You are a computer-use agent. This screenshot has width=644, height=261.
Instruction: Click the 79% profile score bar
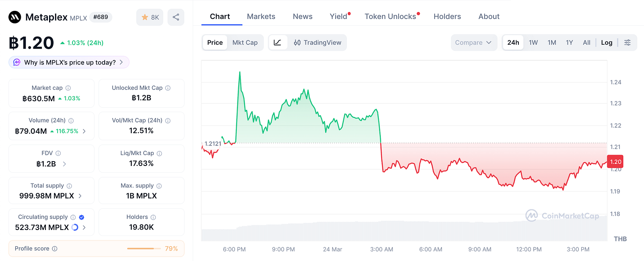click(143, 249)
